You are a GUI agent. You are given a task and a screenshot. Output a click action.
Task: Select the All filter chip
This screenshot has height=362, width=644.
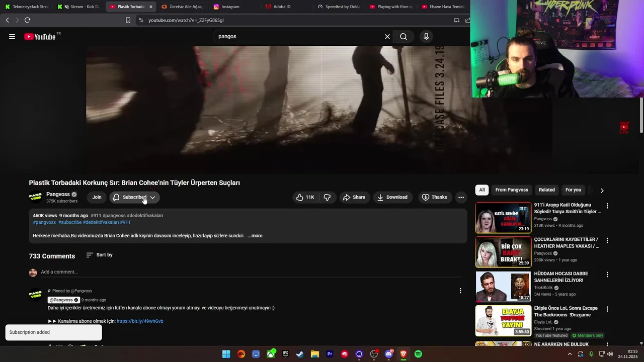point(482,190)
